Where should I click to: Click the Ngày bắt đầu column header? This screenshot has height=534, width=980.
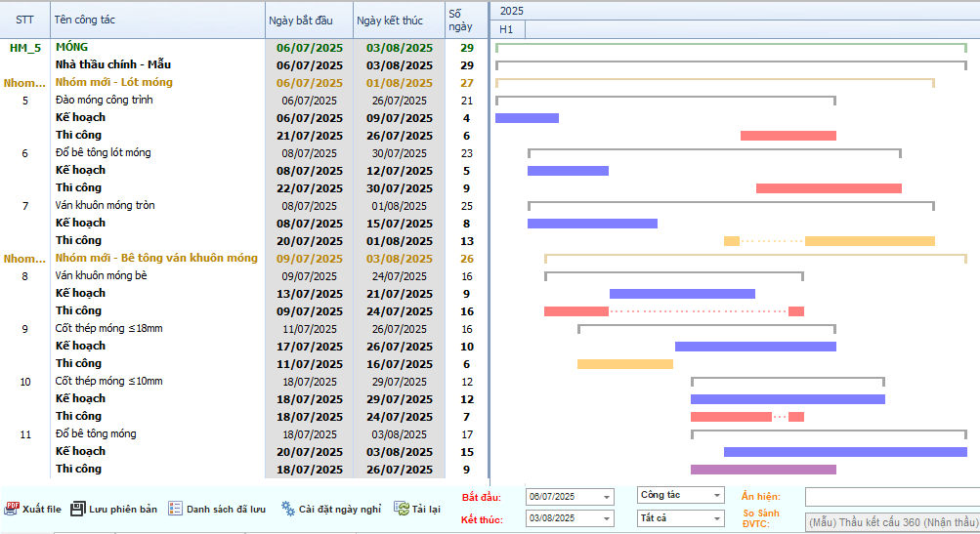pos(306,20)
